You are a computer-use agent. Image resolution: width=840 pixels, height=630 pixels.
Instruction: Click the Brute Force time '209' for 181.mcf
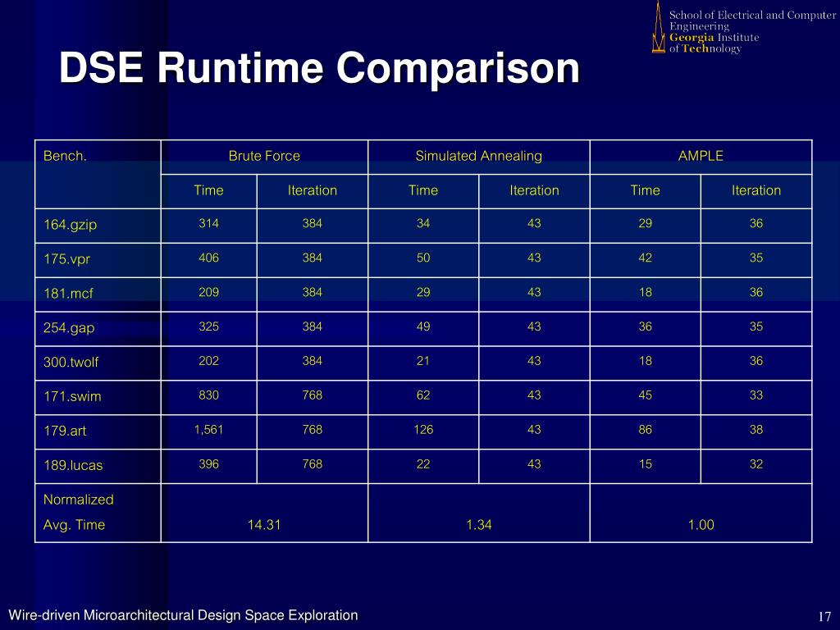pos(208,292)
